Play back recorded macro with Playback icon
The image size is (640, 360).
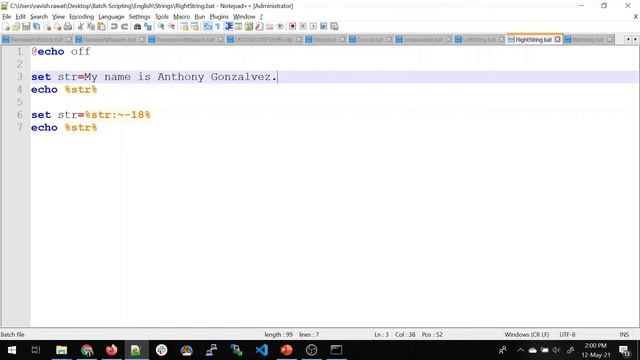click(x=313, y=27)
